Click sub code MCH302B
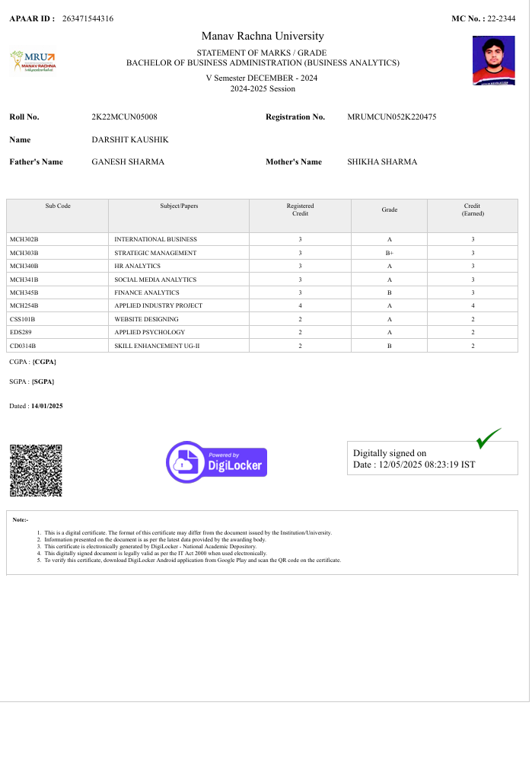532x760 pixels. (x=24, y=239)
